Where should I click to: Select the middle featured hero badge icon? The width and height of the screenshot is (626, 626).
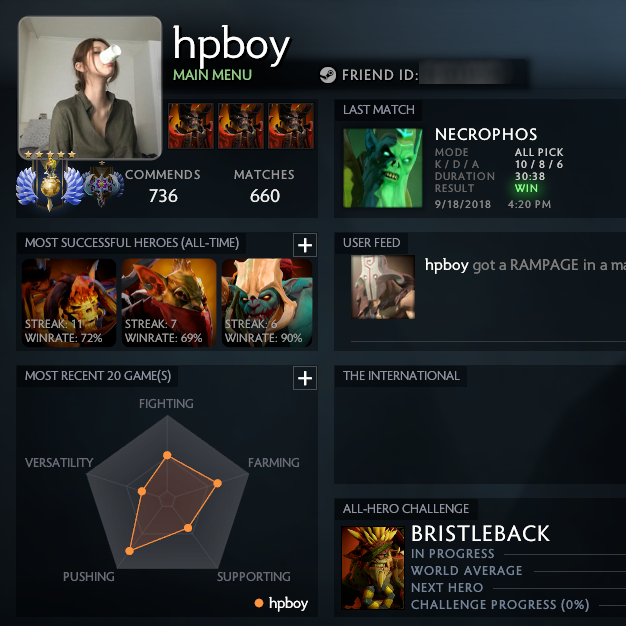[241, 126]
